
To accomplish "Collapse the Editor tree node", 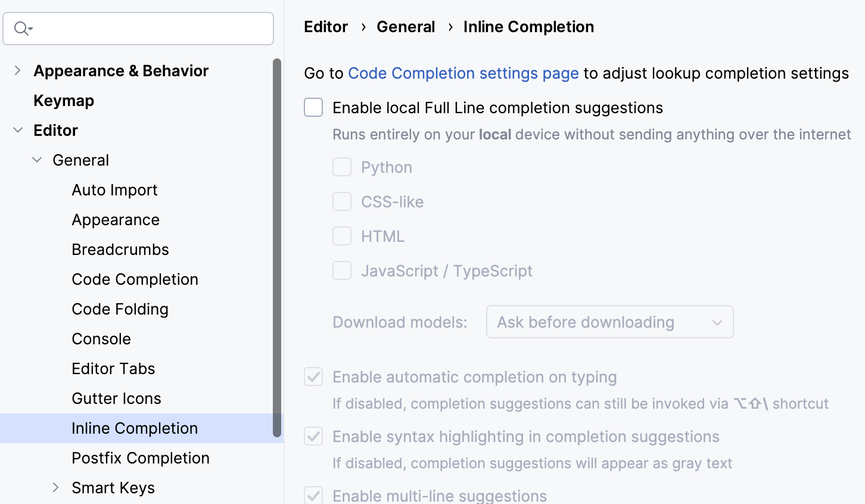I will [18, 130].
